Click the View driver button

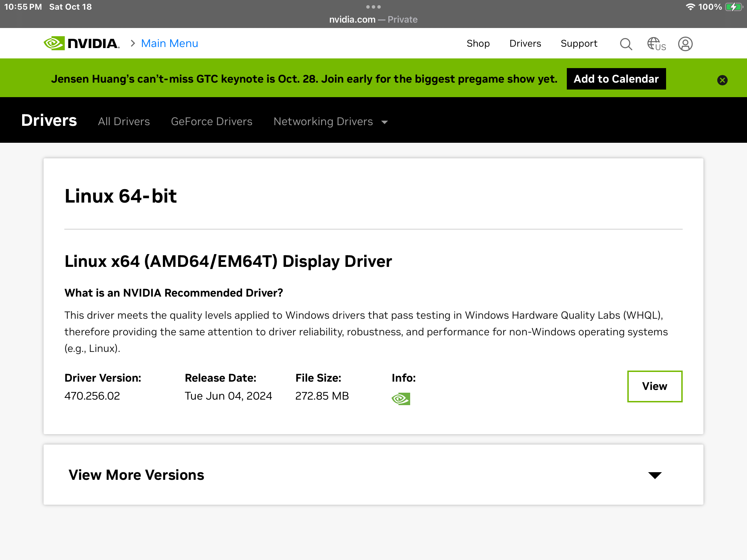(x=655, y=386)
